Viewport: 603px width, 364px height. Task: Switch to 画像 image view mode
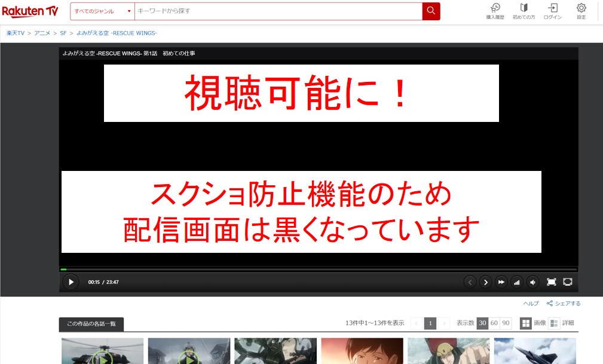(x=533, y=323)
